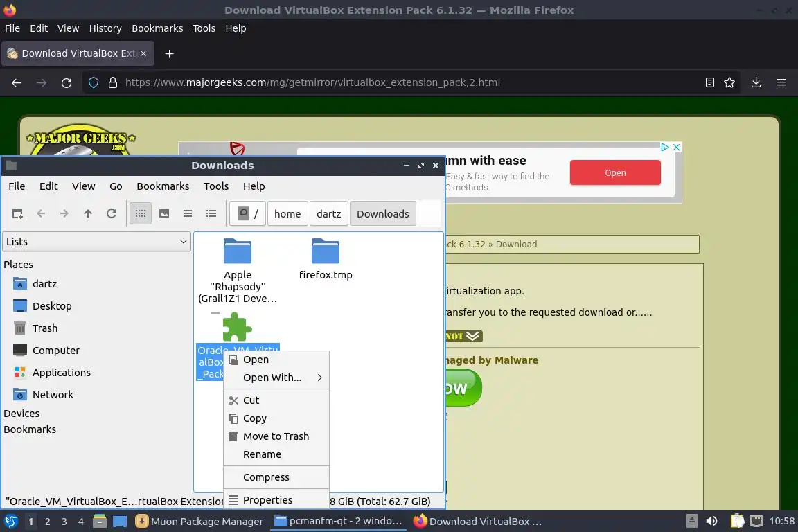Switch to compact list view

(x=188, y=214)
